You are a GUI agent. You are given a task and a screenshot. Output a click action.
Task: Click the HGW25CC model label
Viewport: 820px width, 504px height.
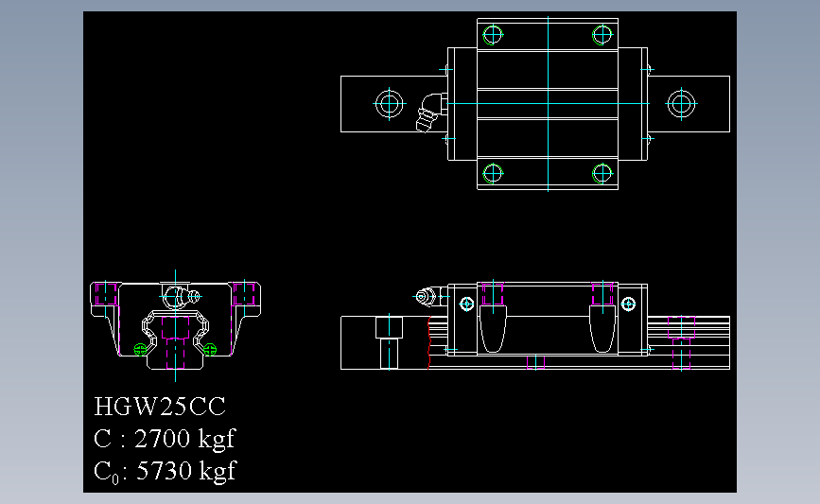coord(160,407)
